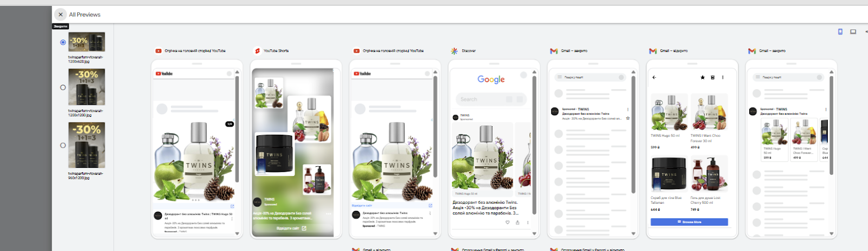Close the All Previews panel
Image resolution: width=868 pixels, height=251 pixels.
[60, 15]
